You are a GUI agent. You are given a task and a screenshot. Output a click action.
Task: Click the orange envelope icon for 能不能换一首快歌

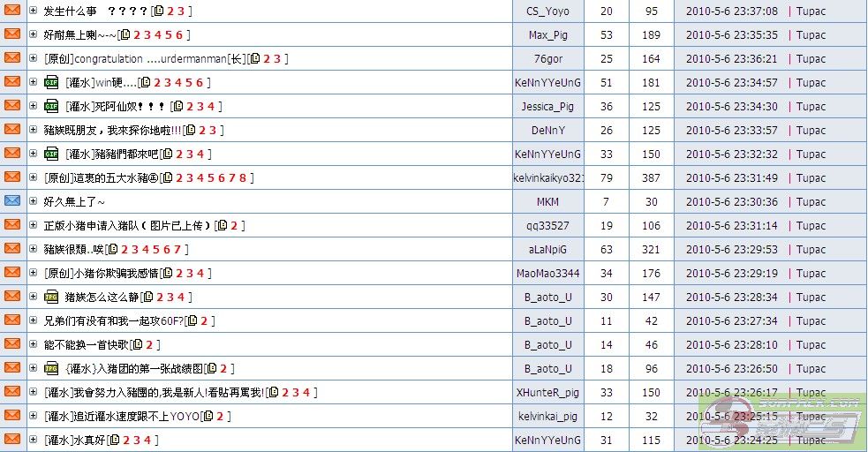12,344
